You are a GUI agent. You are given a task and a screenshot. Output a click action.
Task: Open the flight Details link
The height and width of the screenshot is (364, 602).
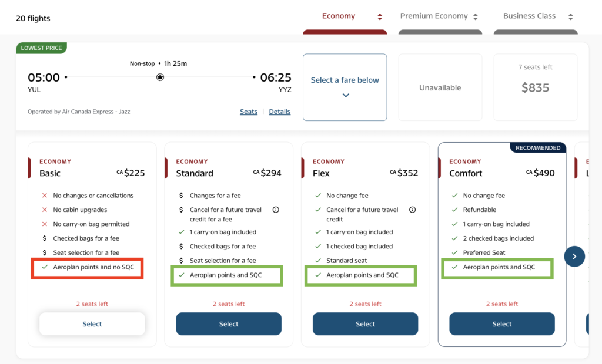click(x=280, y=112)
